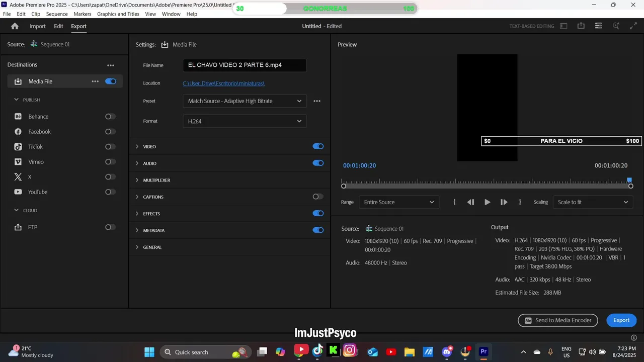Play the export preview
Viewport: 644px width, 362px height.
tap(487, 202)
